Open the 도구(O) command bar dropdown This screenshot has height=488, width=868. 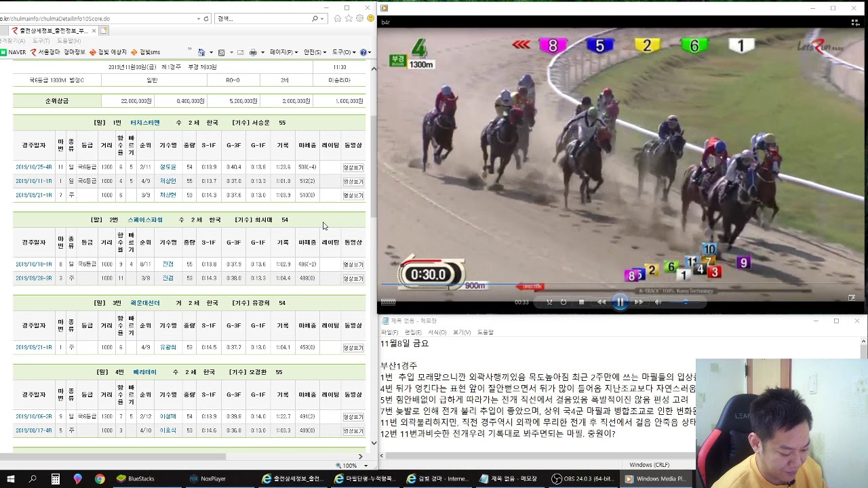click(344, 52)
